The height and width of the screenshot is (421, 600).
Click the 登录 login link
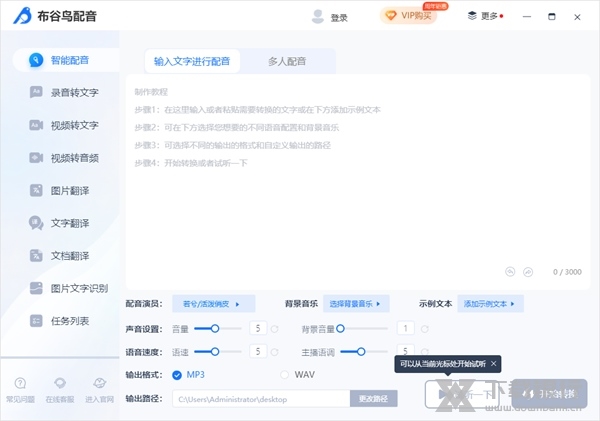(339, 18)
